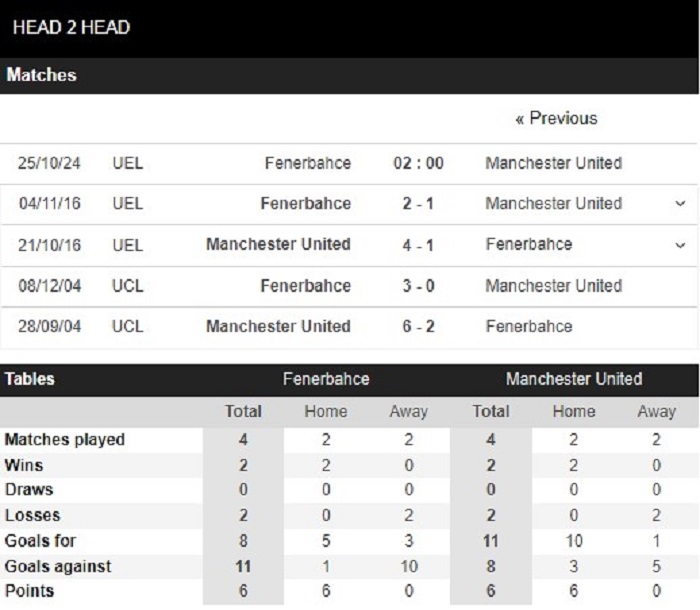Expand the 04/11/16 match details chevron
Viewport: 700px width, 610px height.
[x=680, y=204]
